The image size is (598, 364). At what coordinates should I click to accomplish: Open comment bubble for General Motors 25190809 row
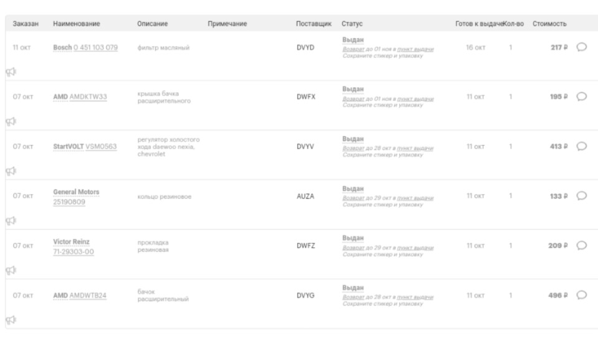[x=582, y=196]
